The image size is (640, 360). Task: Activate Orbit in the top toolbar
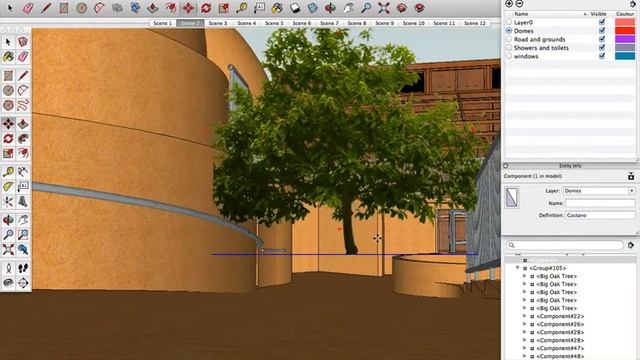click(330, 8)
